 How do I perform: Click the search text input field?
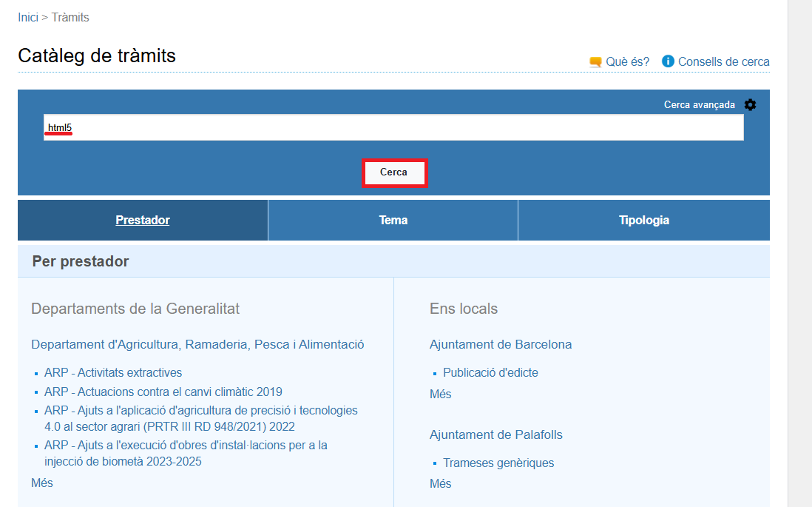[393, 128]
